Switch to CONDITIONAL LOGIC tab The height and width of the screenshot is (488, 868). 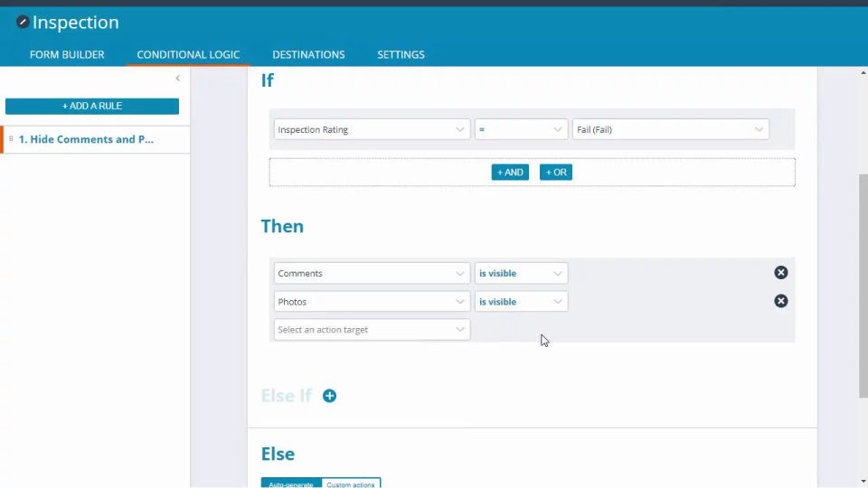[188, 55]
